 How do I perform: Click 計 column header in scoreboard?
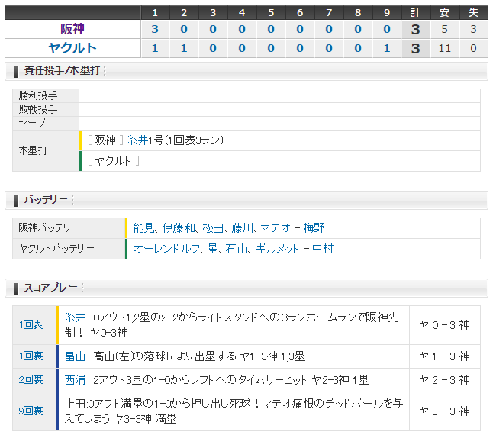point(416,12)
